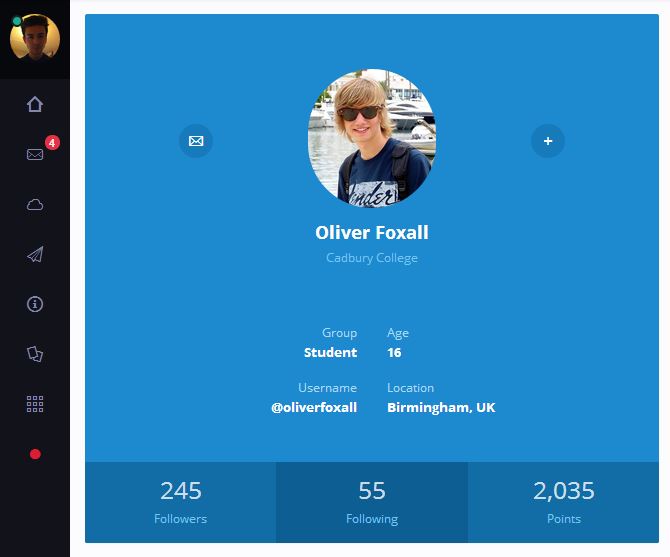The image size is (670, 557).
Task: Switch to the 55 Following tab
Action: [x=372, y=502]
